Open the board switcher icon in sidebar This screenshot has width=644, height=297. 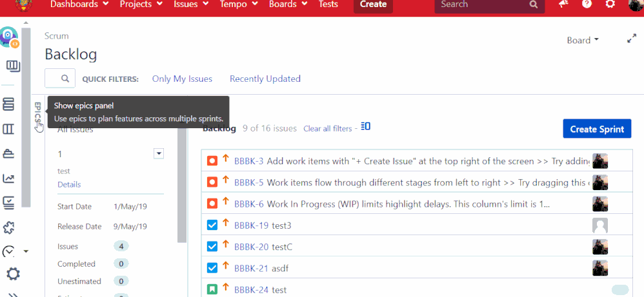tap(13, 66)
